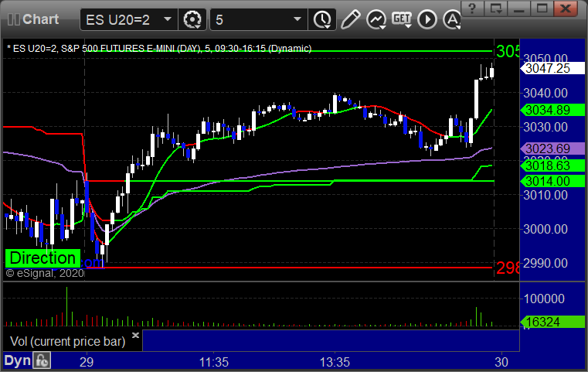
Task: Click the 11:35 time axis label
Action: click(214, 362)
